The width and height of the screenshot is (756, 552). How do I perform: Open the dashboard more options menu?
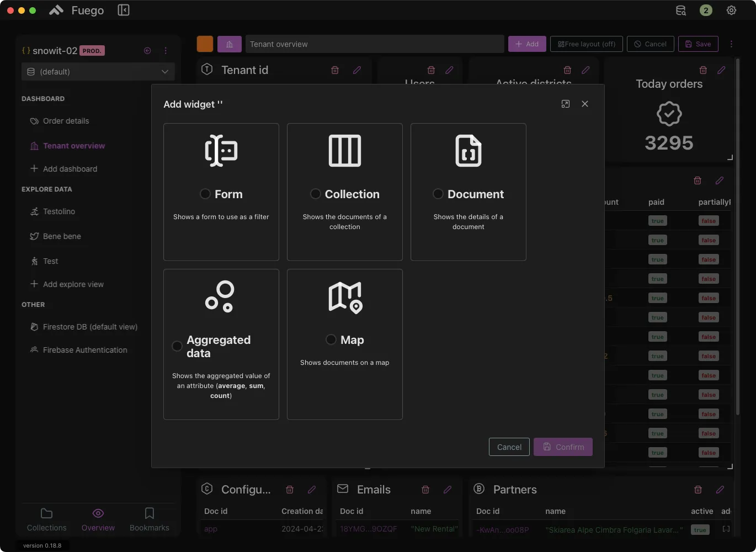coord(731,44)
